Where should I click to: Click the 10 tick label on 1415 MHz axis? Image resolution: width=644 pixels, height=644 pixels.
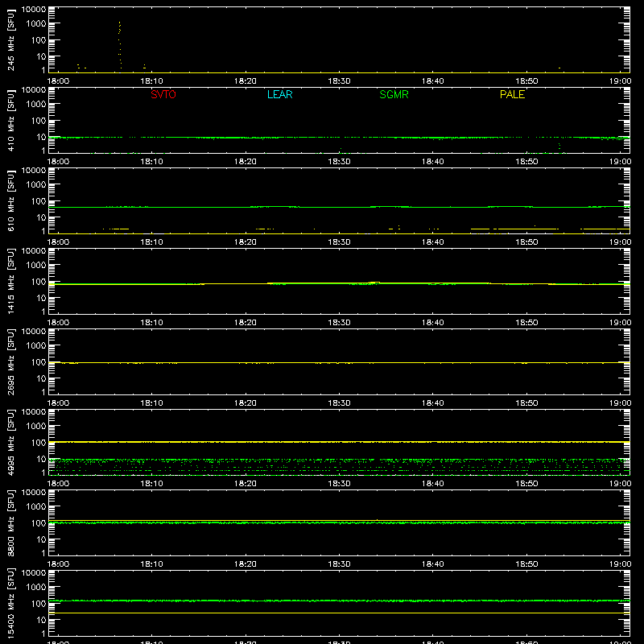click(x=41, y=298)
